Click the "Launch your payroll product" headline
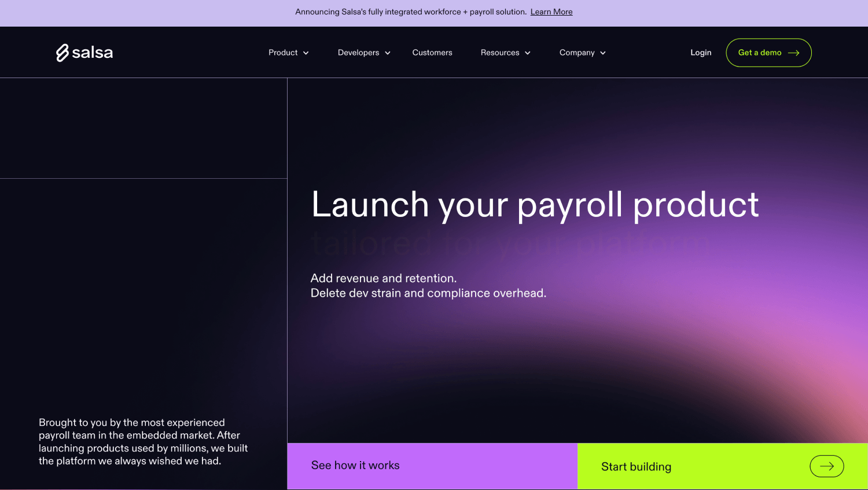Image resolution: width=868 pixels, height=490 pixels. coord(535,205)
